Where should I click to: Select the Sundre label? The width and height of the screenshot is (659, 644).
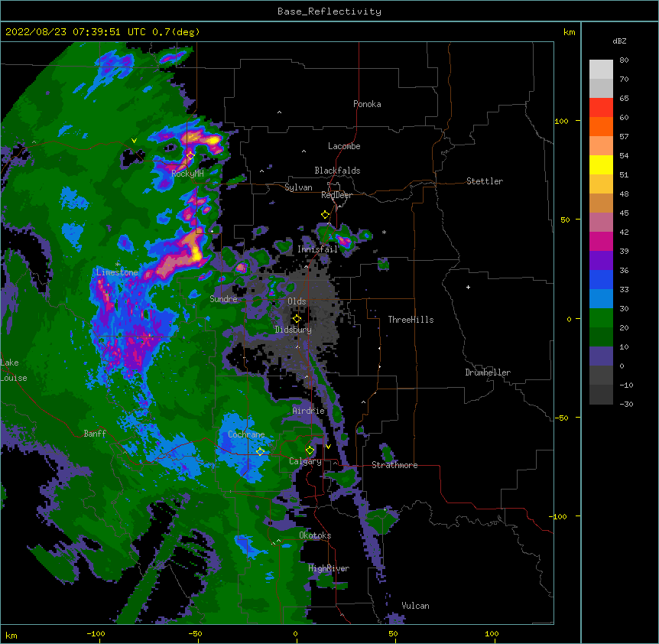(223, 299)
